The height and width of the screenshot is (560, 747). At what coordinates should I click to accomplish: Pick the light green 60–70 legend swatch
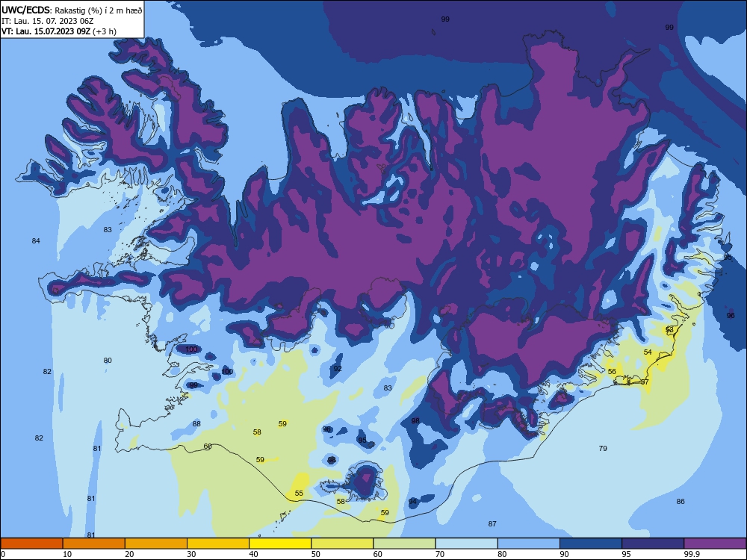tap(404, 544)
